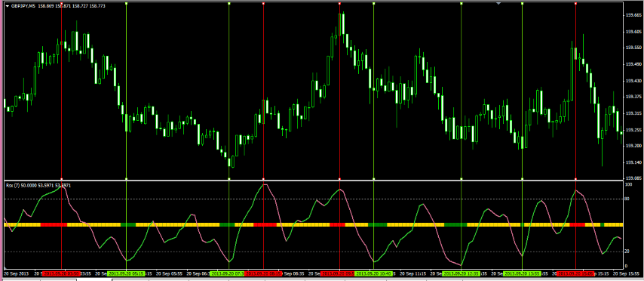Select the green time label 2013.09.20 10:40
The width and height of the screenshot is (644, 281).
coord(373,273)
